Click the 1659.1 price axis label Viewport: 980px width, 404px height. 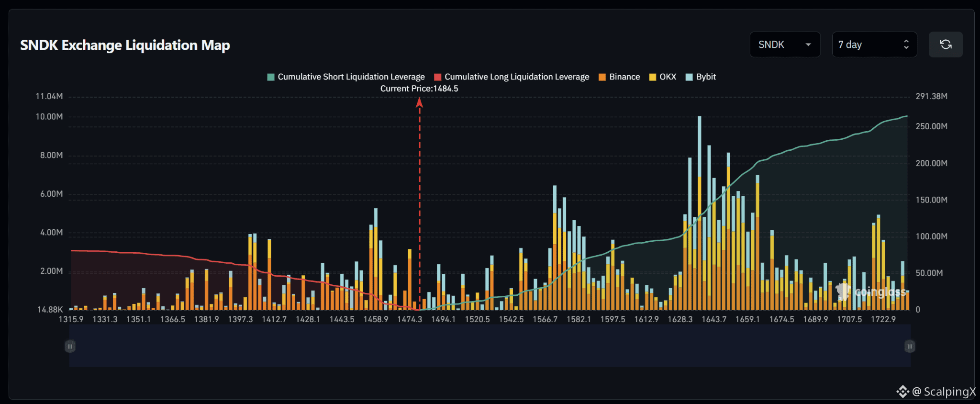pyautogui.click(x=748, y=319)
